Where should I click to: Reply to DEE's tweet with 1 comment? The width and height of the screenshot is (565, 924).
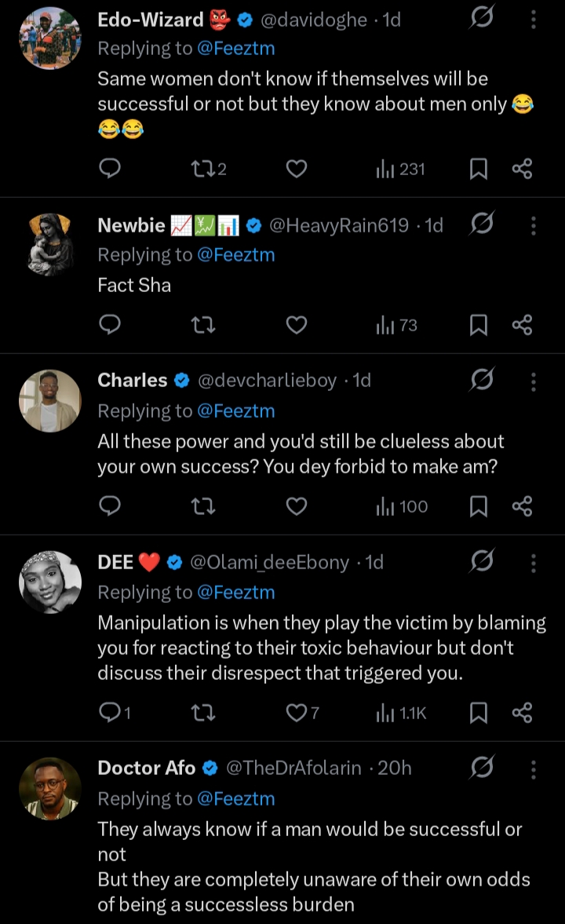coord(111,712)
